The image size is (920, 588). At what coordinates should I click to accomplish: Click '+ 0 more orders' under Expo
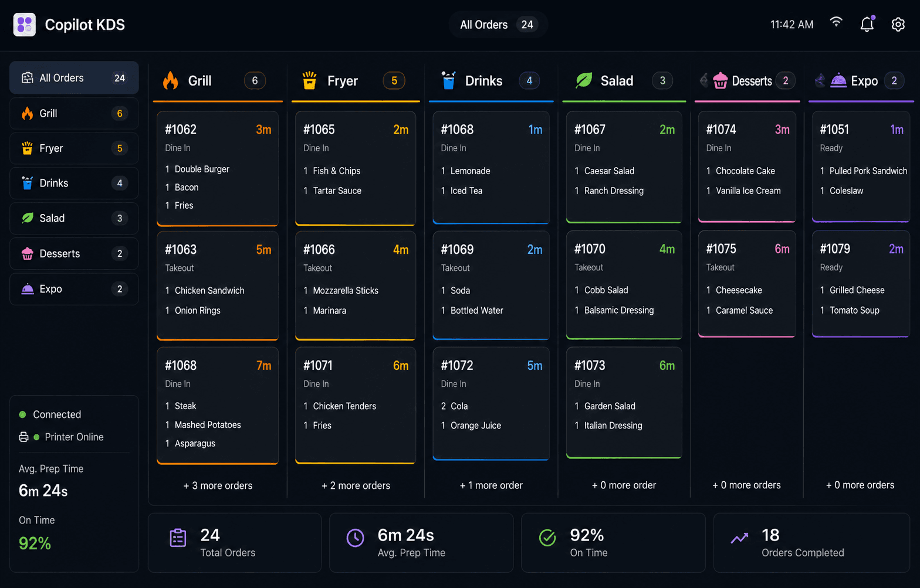tap(860, 485)
